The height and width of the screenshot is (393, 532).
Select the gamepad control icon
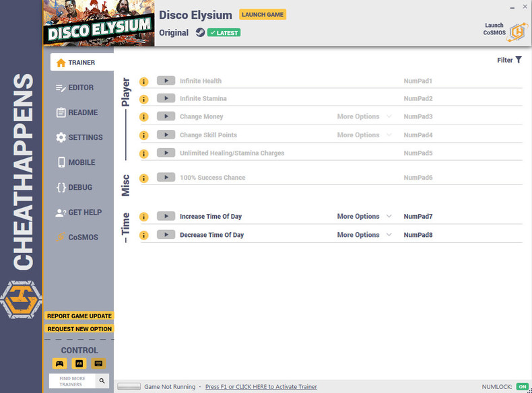coord(60,363)
